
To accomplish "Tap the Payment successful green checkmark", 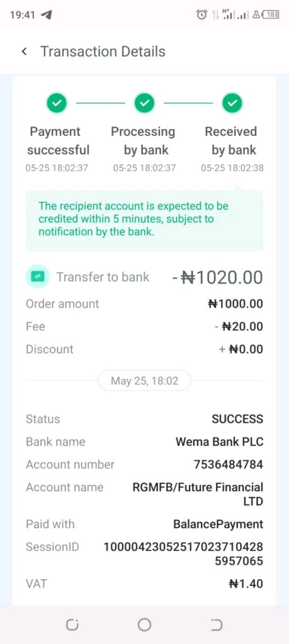I will pos(57,103).
